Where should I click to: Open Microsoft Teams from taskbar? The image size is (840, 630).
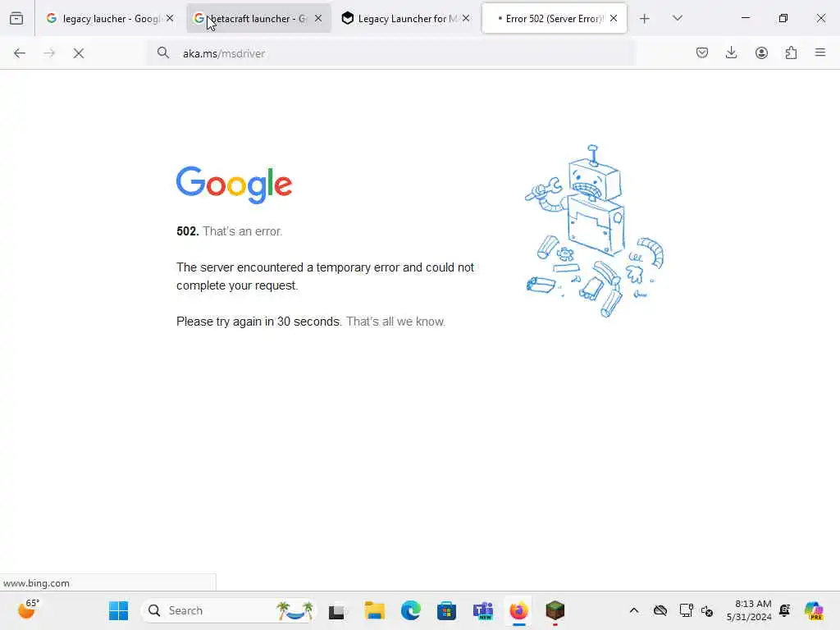[x=482, y=610]
